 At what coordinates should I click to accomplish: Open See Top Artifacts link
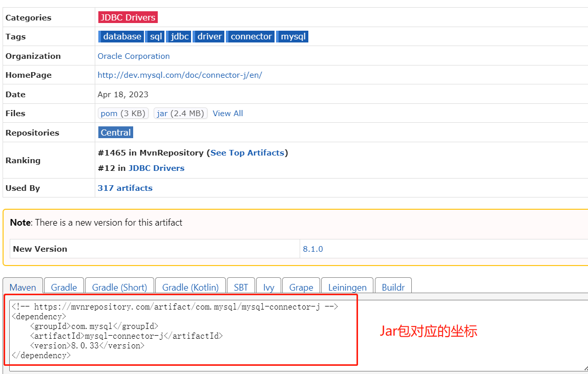(247, 153)
